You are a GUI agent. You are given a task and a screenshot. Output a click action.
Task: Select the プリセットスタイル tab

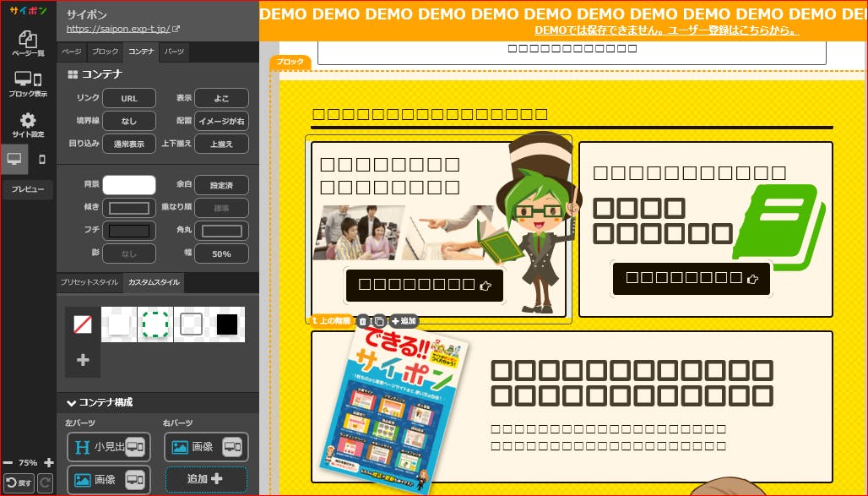click(x=88, y=282)
